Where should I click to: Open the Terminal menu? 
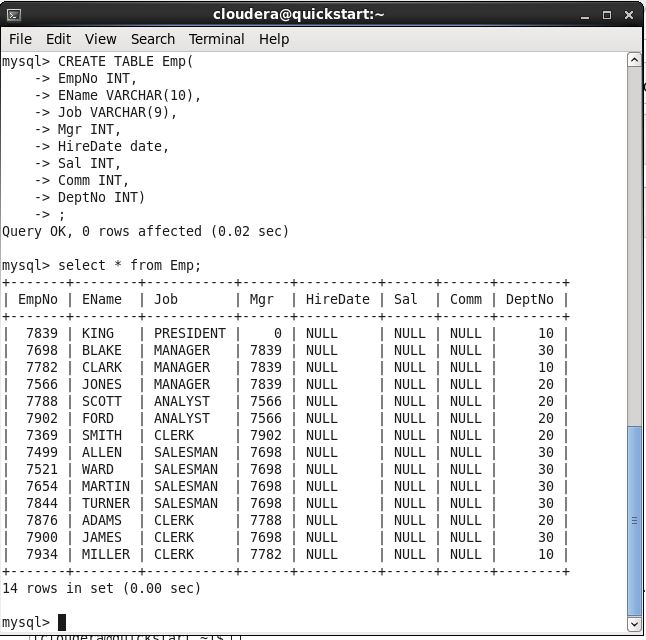(216, 39)
